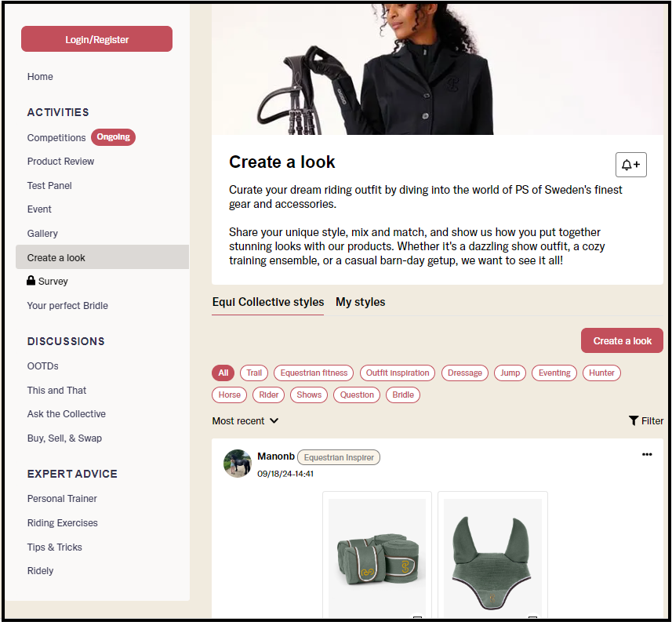The width and height of the screenshot is (672, 622).
Task: Toggle the Outfit inspiration filter tag
Action: 398,373
